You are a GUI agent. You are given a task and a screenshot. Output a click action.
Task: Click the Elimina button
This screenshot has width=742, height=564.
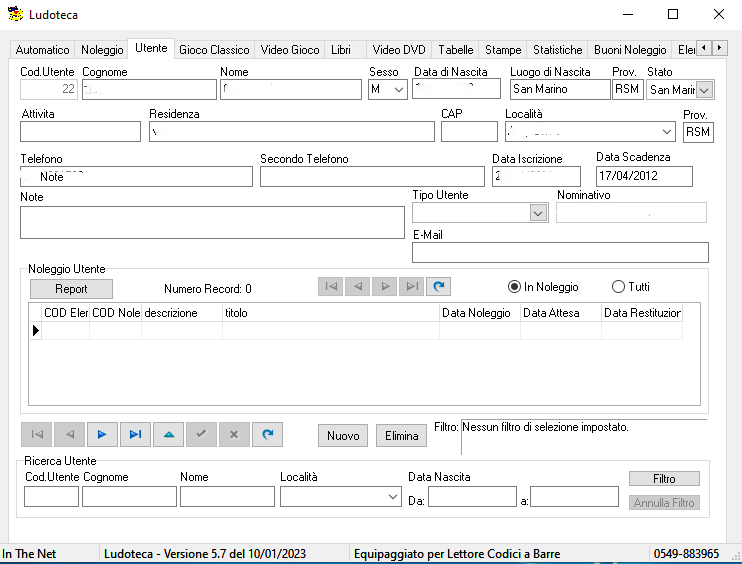(401, 435)
